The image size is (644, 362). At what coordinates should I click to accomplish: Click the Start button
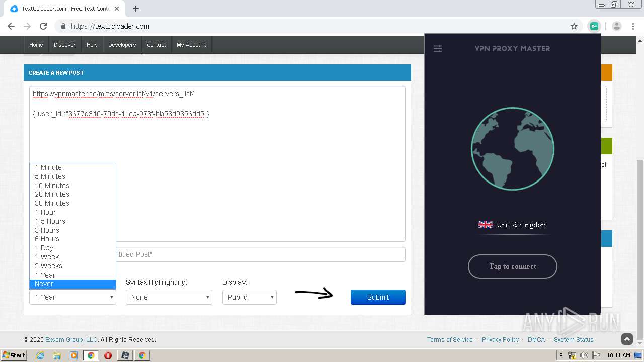[x=14, y=355]
